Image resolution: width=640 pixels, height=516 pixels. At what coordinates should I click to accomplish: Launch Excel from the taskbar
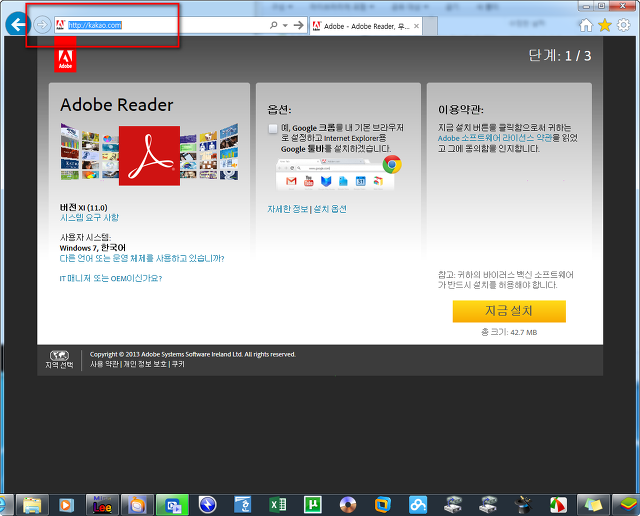coord(278,505)
